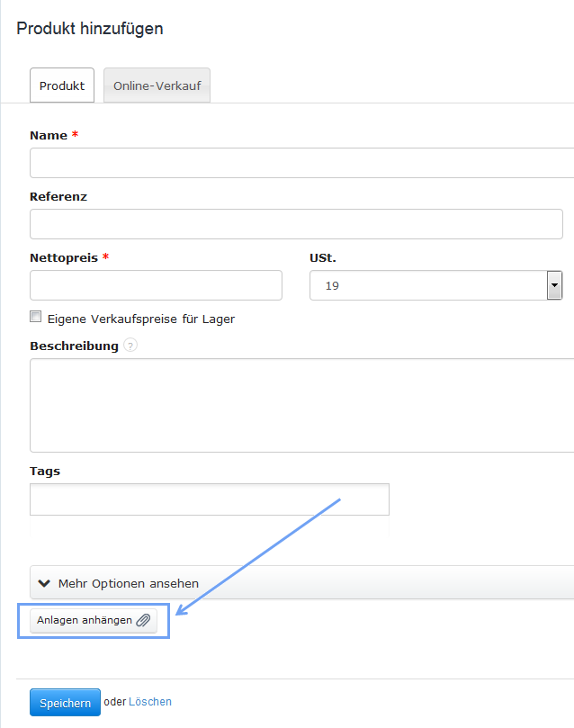Click the Löschen link
574x728 pixels.
(x=150, y=702)
